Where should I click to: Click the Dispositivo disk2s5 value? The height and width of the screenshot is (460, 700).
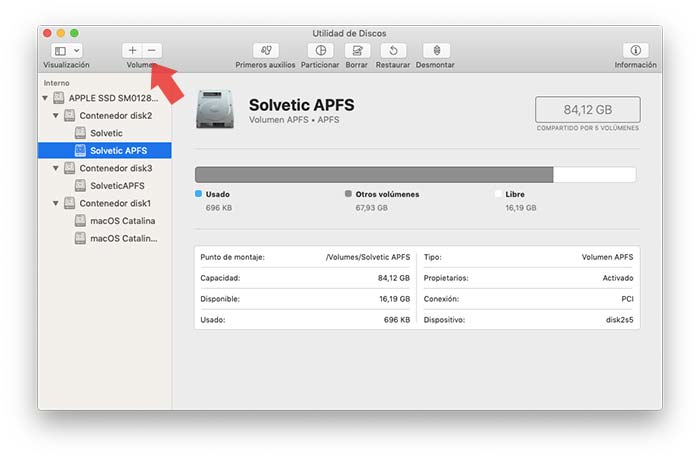tap(620, 320)
